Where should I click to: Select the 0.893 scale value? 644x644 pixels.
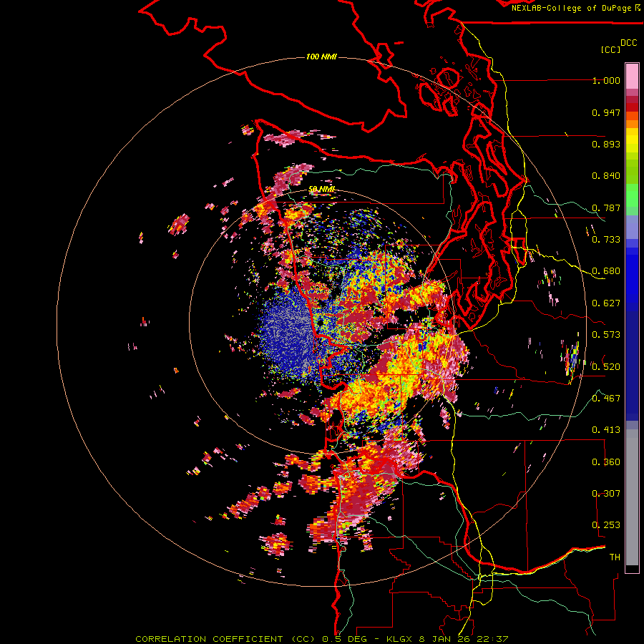(606, 144)
